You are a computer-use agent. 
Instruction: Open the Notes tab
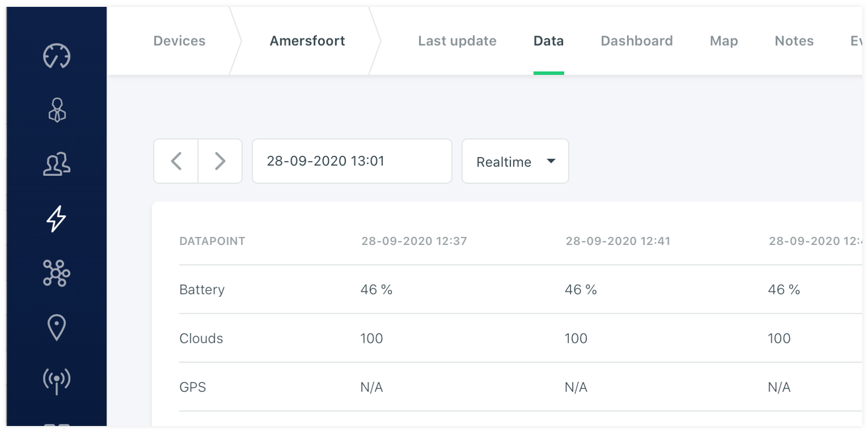[x=794, y=41]
